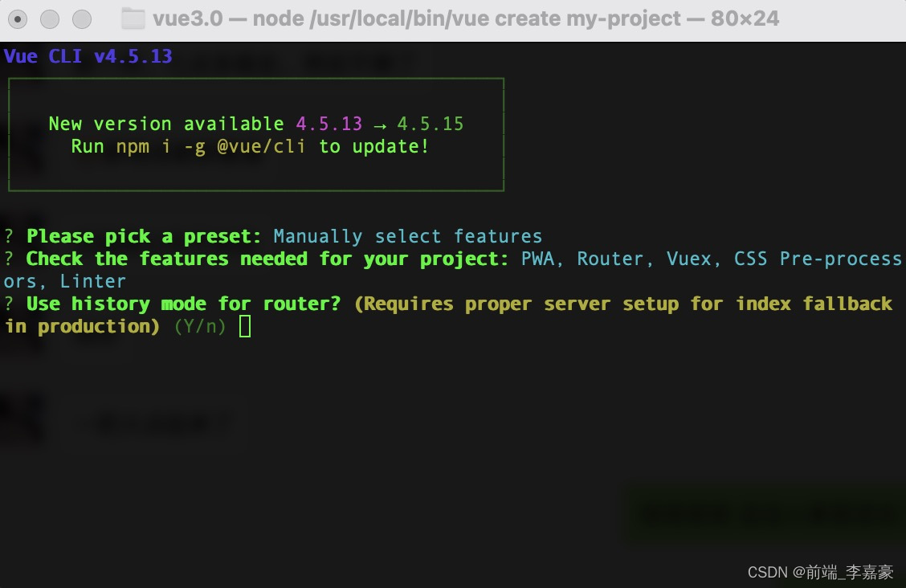Click version number '4.5.15'
The image size is (906, 588).
click(x=431, y=124)
